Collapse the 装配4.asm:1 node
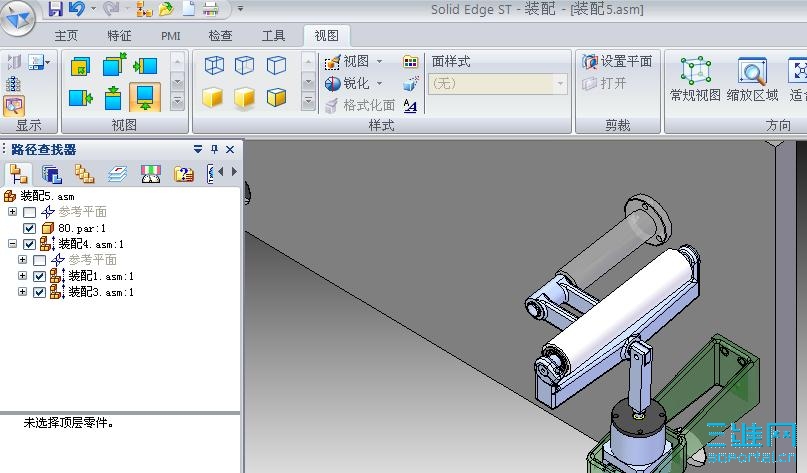807x473 pixels. tap(12, 244)
